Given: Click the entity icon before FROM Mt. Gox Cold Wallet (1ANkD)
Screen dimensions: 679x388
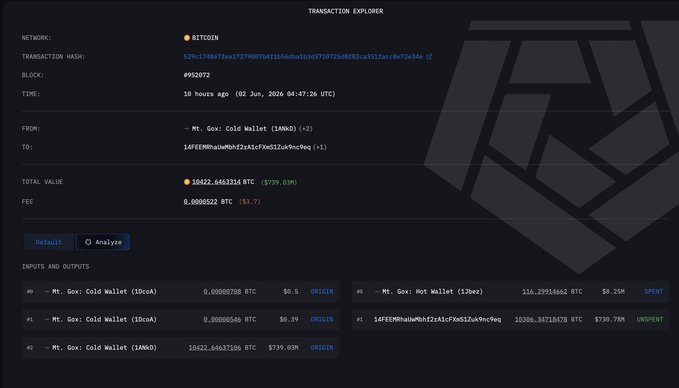Looking at the screenshot, I should (187, 129).
